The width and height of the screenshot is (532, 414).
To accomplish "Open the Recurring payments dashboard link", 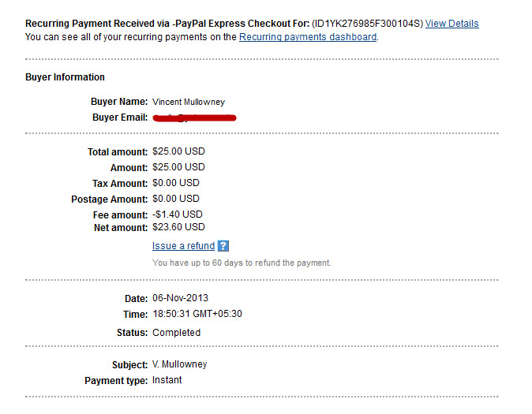I will [308, 37].
